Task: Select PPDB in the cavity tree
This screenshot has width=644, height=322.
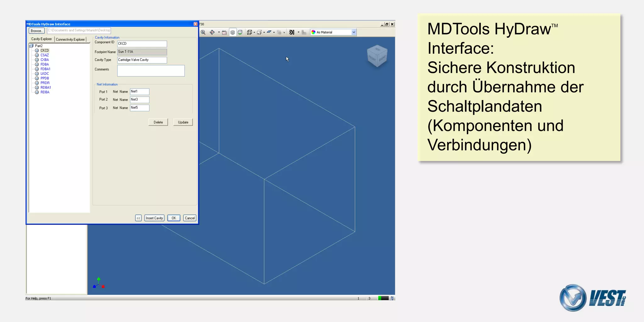Action: pyautogui.click(x=45, y=78)
